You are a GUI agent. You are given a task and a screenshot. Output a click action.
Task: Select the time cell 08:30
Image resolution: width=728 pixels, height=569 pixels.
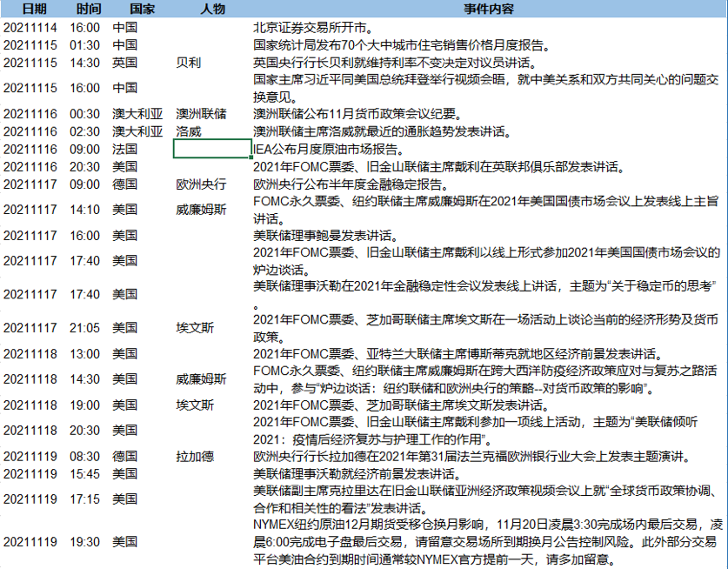(x=85, y=456)
